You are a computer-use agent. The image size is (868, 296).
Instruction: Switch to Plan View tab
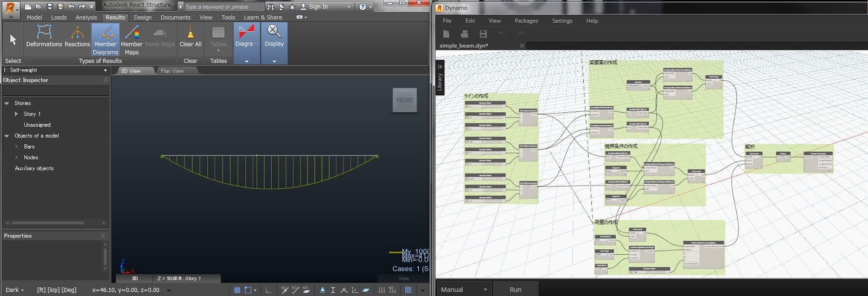[x=172, y=71]
